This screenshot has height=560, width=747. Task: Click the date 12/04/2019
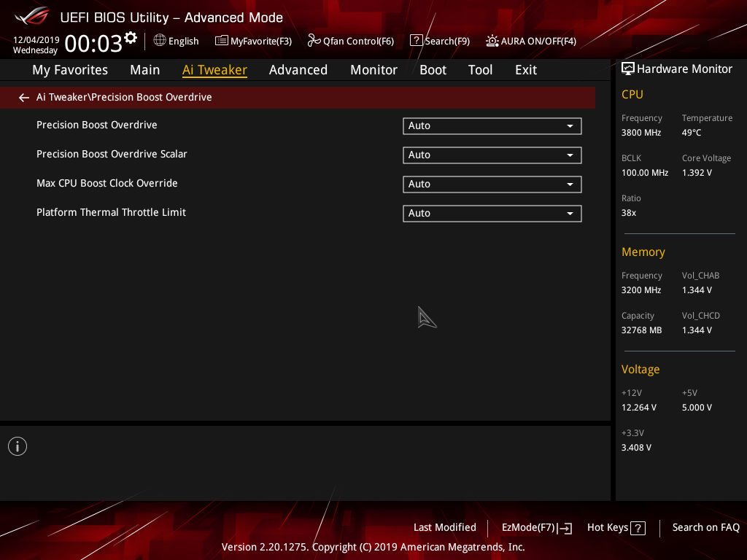coord(36,40)
